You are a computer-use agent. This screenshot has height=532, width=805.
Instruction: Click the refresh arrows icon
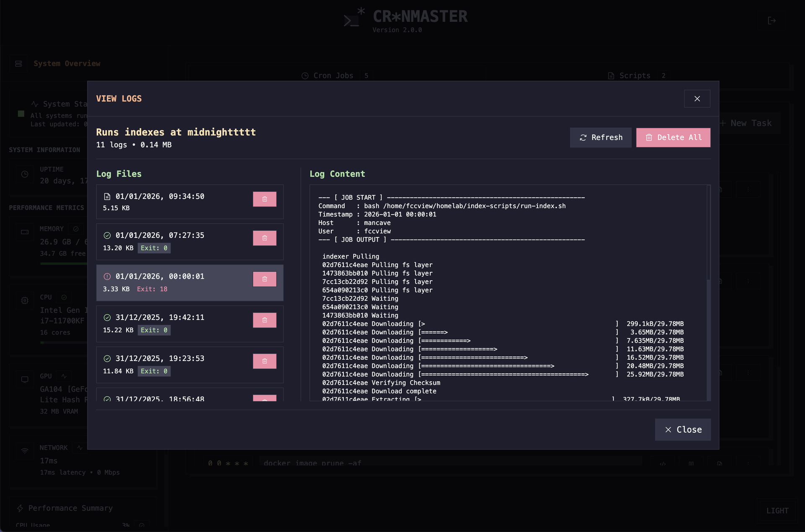tap(583, 138)
